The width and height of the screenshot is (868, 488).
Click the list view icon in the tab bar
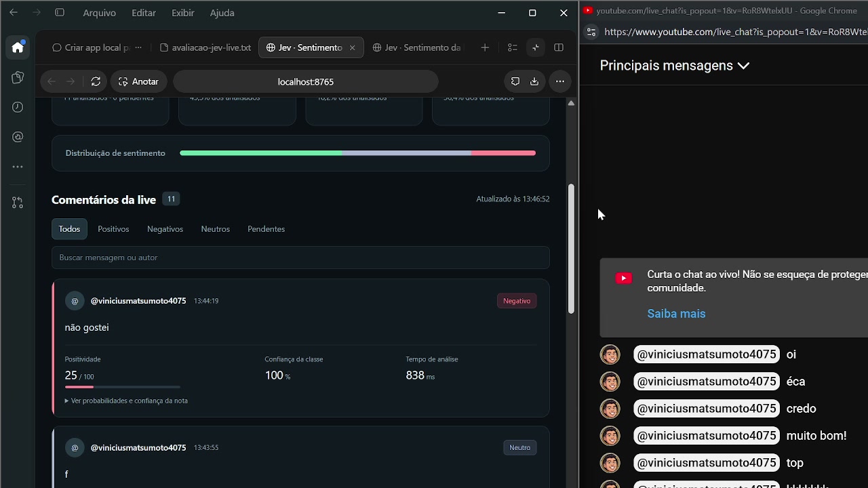(x=512, y=47)
